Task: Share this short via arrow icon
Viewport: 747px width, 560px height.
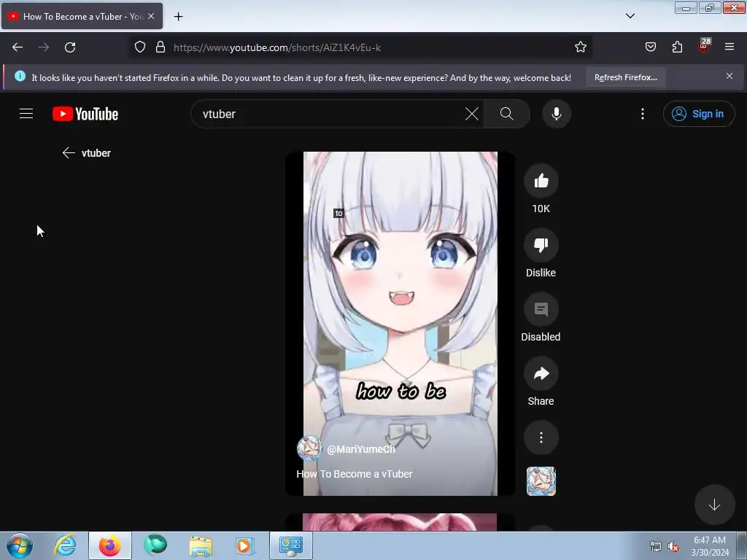Action: click(x=541, y=373)
